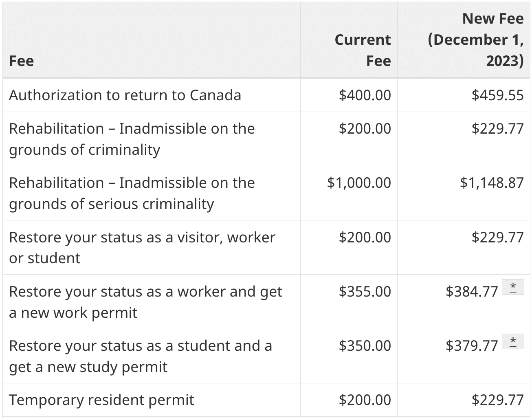
Task: Click the "New Fee (December 1, 2023)" header
Action: pyautogui.click(x=476, y=40)
